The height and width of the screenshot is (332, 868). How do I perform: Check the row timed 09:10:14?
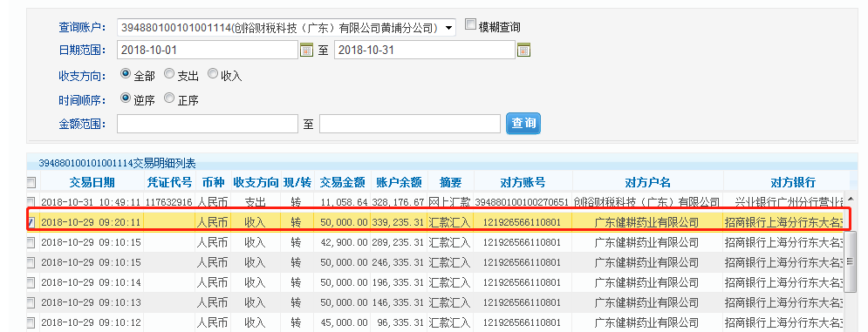coord(31,282)
